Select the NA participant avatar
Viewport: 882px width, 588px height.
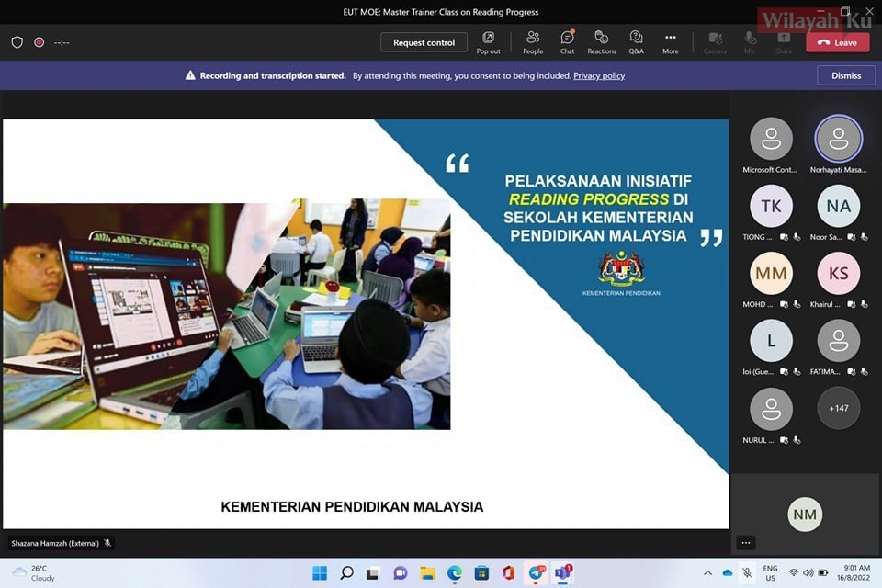[838, 206]
